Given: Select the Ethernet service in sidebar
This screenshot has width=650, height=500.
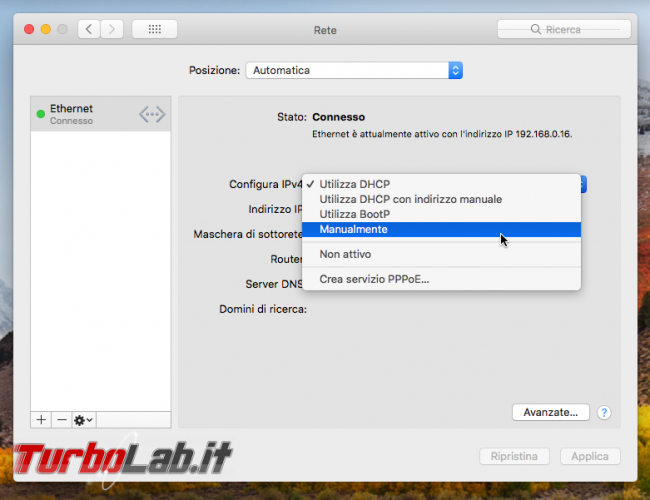Looking at the screenshot, I should [101, 114].
